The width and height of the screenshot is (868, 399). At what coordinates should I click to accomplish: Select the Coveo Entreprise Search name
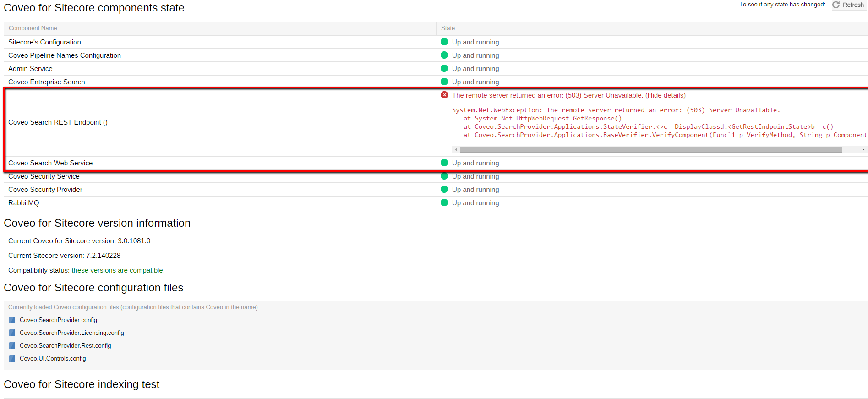pyautogui.click(x=47, y=82)
